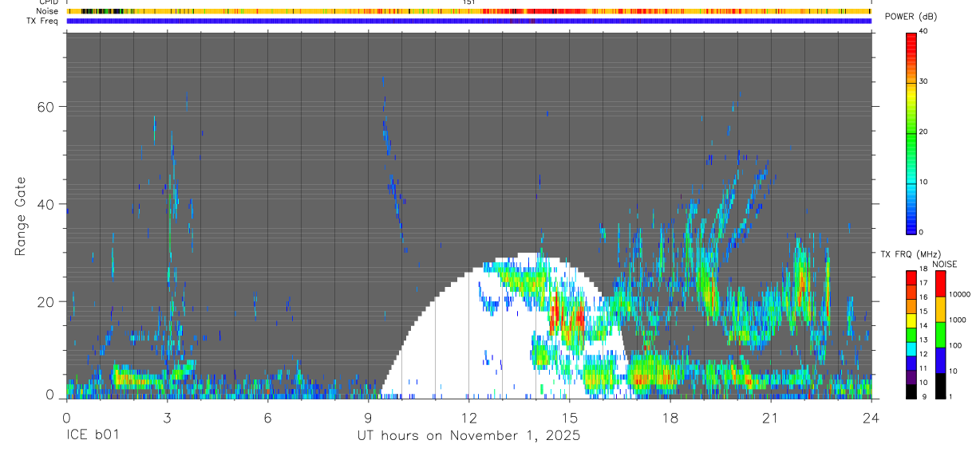
Task: Click the 3 hour tick label
Action: [x=167, y=418]
